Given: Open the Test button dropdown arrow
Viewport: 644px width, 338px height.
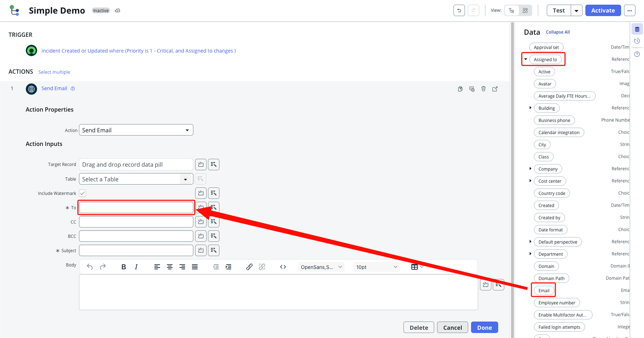Looking at the screenshot, I should (x=576, y=11).
